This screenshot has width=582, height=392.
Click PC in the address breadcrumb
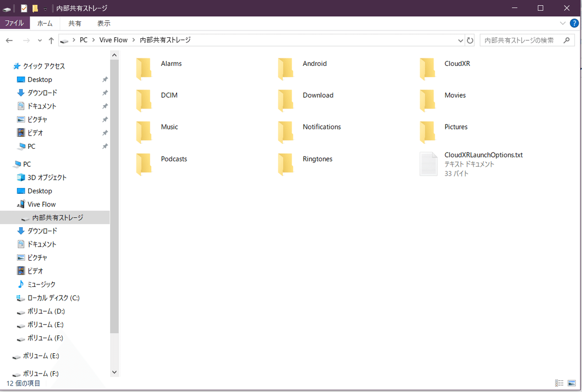tap(84, 40)
